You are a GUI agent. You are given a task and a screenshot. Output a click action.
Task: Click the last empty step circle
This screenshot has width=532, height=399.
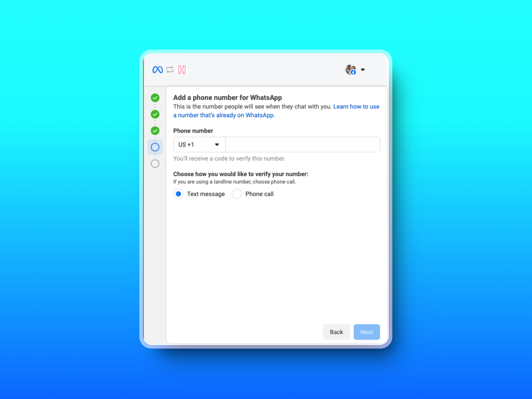click(155, 163)
